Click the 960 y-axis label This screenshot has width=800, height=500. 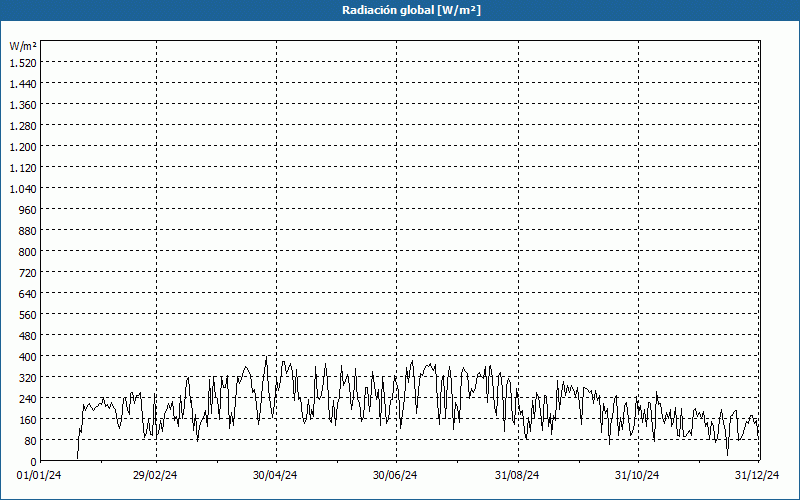click(29, 210)
